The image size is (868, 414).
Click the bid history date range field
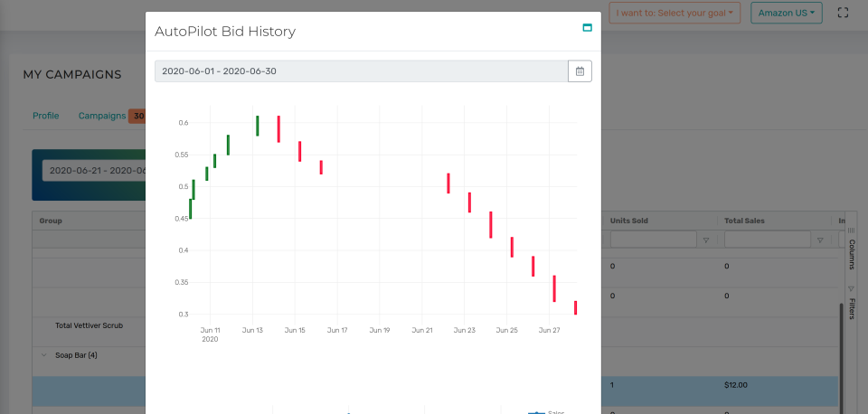tap(361, 71)
